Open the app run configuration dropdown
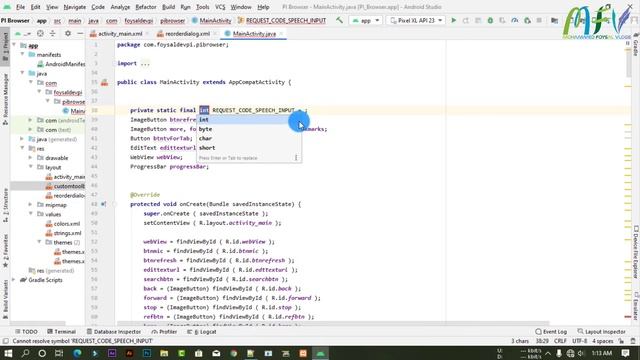640x360 pixels. [366, 20]
